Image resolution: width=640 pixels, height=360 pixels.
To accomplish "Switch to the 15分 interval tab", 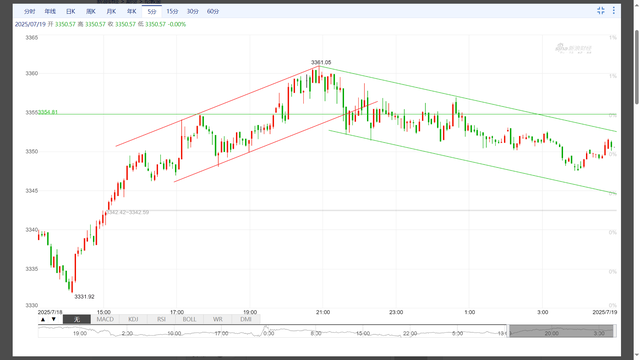I will [x=172, y=11].
